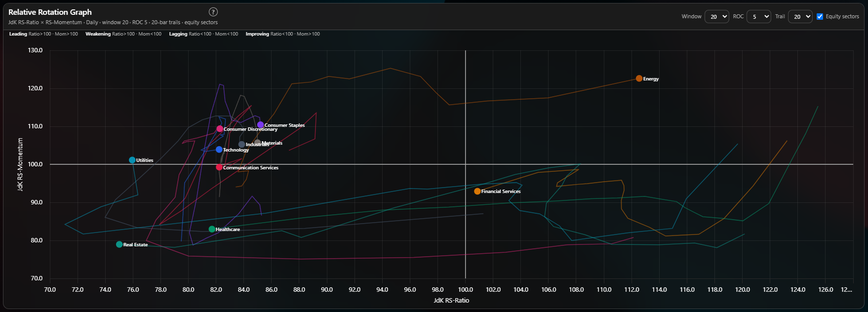Click the 100.0 x-axis tick label
The image size is (868, 312).
pos(465,290)
